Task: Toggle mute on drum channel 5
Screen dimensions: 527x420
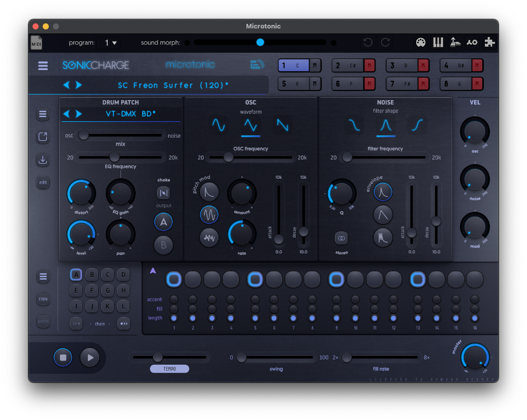Action: [315, 84]
